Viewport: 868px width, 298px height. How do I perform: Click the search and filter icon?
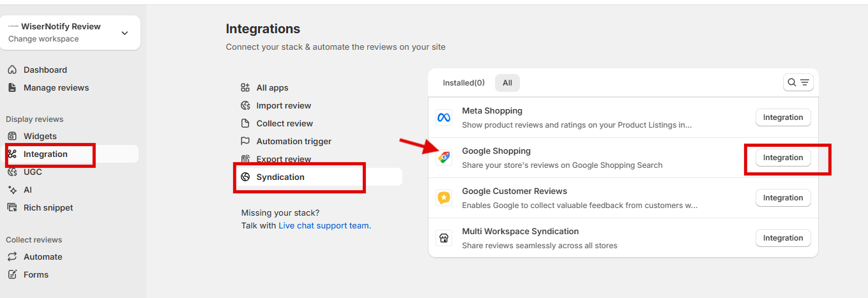(798, 82)
